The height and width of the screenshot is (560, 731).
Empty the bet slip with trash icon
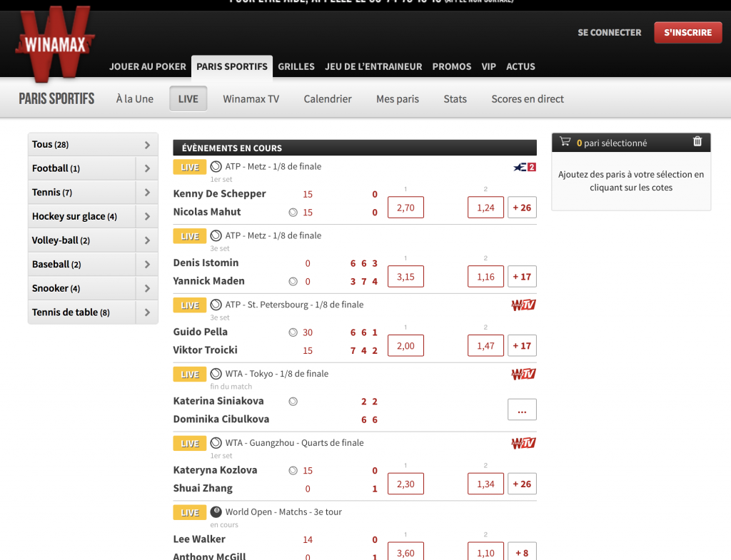point(697,141)
